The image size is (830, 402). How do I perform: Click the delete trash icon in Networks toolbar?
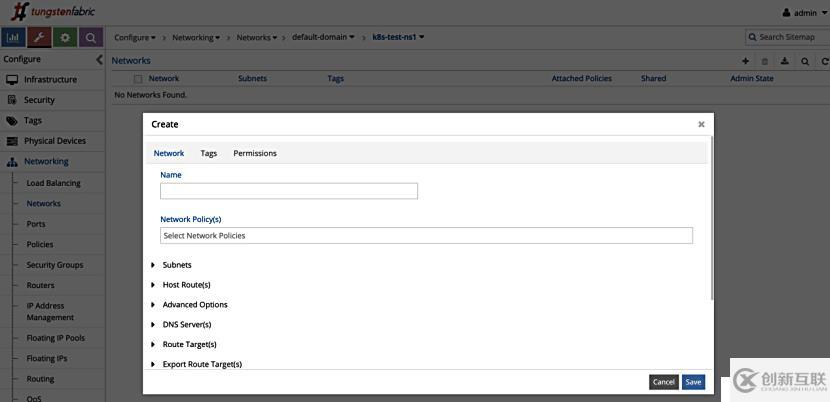pos(764,61)
